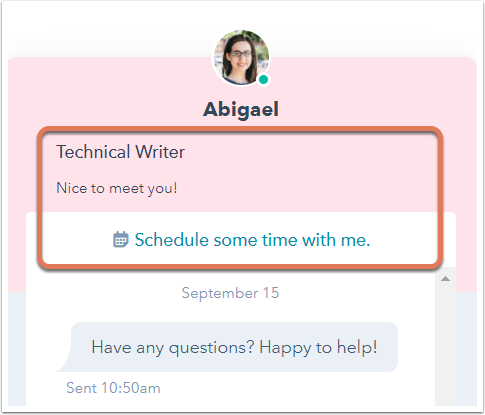Click the "Technical Writer" job title
The width and height of the screenshot is (485, 415).
pyautogui.click(x=120, y=152)
